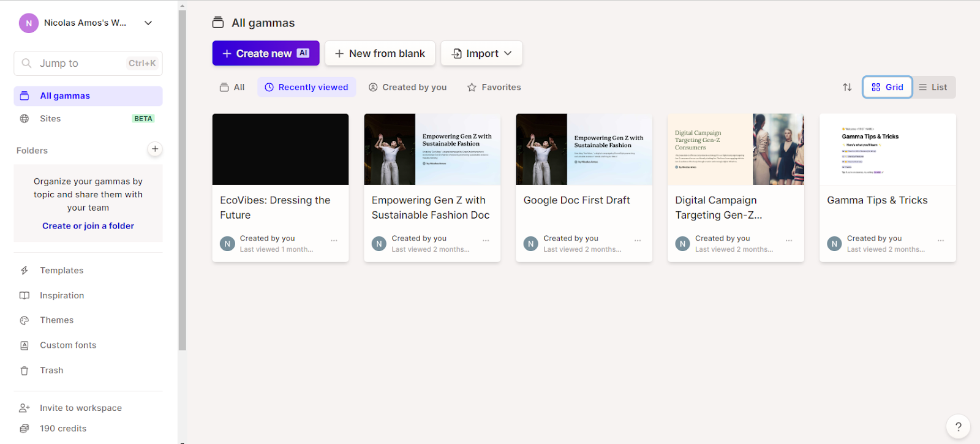Select the Created by you tab
This screenshot has width=980, height=444.
tap(407, 88)
